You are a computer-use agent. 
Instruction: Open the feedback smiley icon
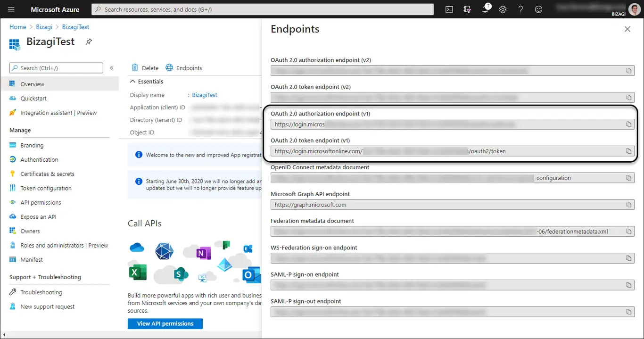pos(538,9)
